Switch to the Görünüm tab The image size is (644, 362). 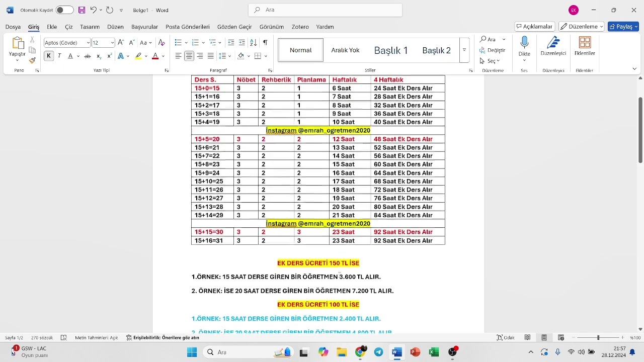[272, 27]
